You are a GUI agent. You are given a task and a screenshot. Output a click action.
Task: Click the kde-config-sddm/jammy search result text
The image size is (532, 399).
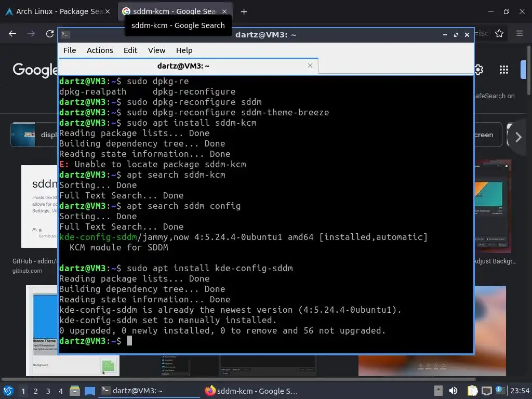click(x=243, y=237)
